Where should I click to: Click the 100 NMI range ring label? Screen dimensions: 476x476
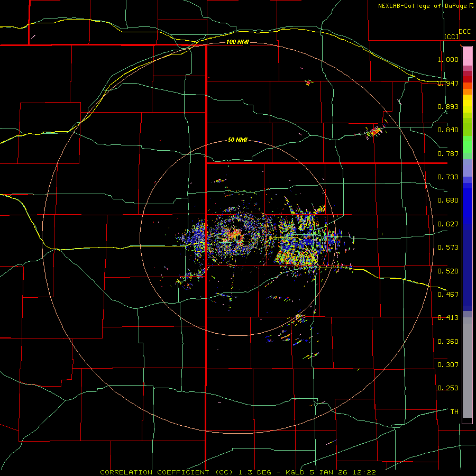point(237,42)
